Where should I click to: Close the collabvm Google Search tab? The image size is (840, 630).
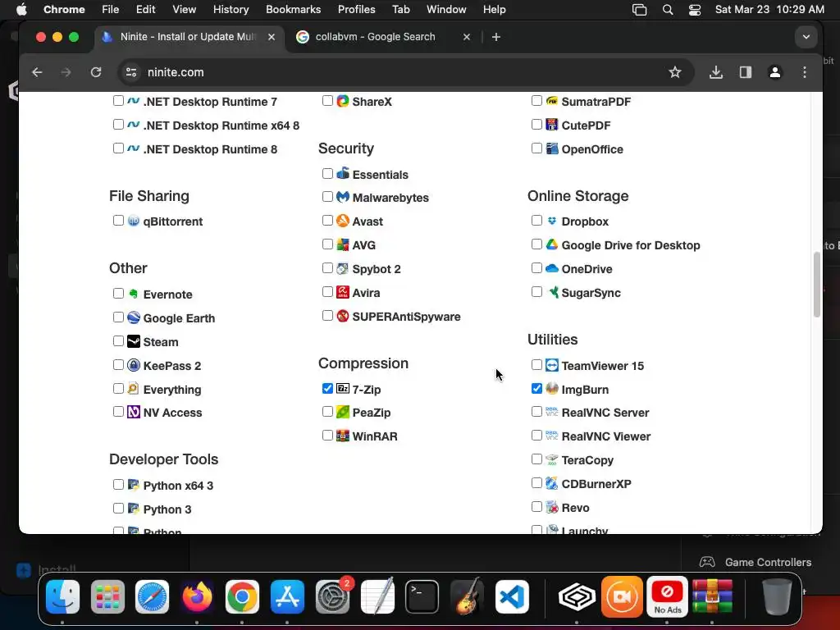click(467, 37)
